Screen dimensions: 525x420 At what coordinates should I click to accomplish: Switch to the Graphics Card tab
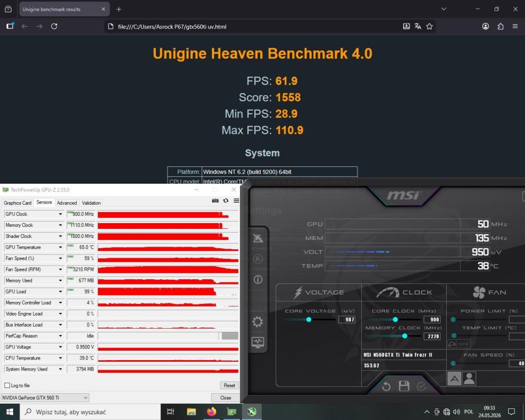17,203
